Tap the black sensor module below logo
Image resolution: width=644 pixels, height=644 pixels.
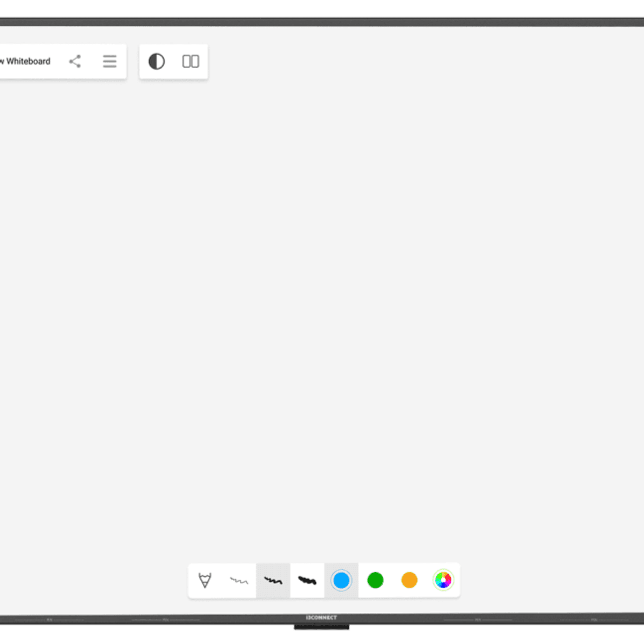coord(321,627)
